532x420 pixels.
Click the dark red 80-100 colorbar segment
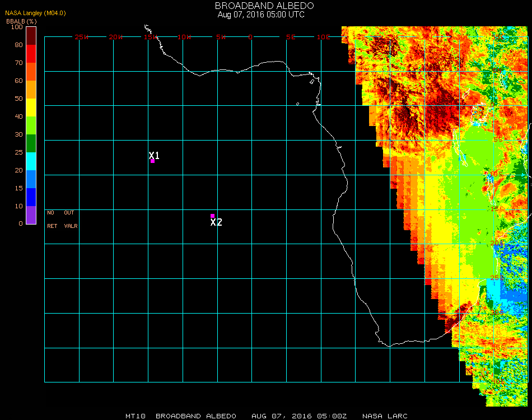click(x=31, y=36)
